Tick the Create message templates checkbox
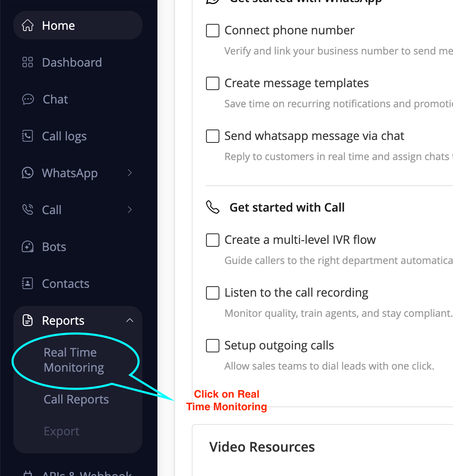Screen dimensions: 453x476 (213, 83)
